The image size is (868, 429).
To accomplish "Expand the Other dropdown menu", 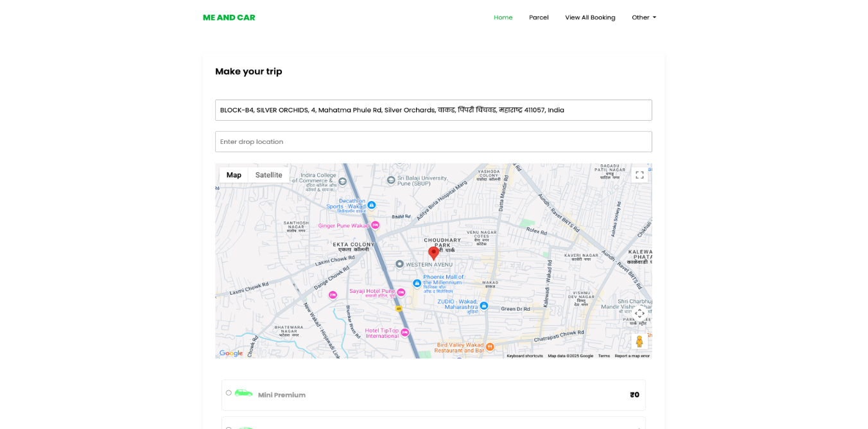I will 644,17.
